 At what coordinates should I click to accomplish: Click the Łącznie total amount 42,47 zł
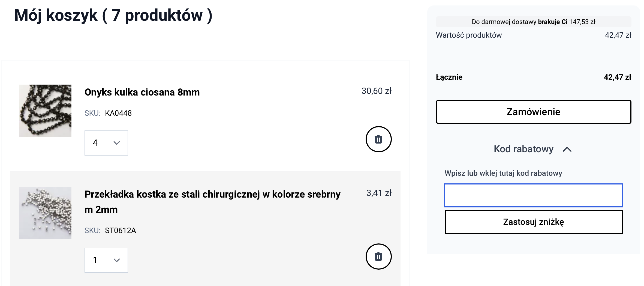617,77
